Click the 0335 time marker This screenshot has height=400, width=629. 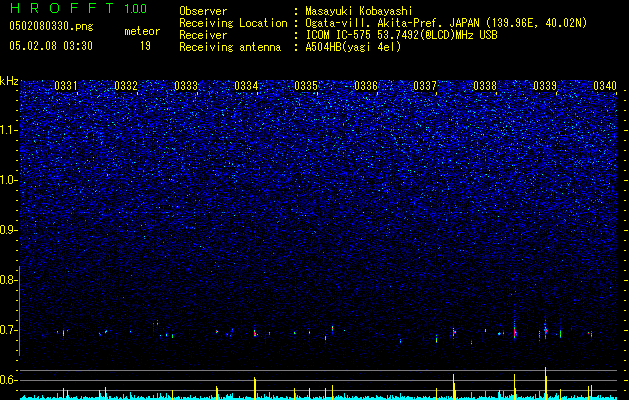point(306,86)
